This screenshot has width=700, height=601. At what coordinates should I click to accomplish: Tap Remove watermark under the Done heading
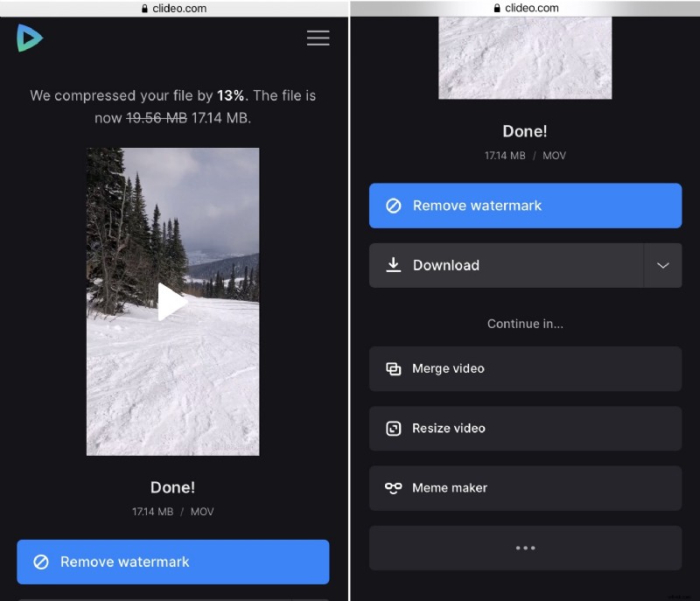[x=172, y=563]
